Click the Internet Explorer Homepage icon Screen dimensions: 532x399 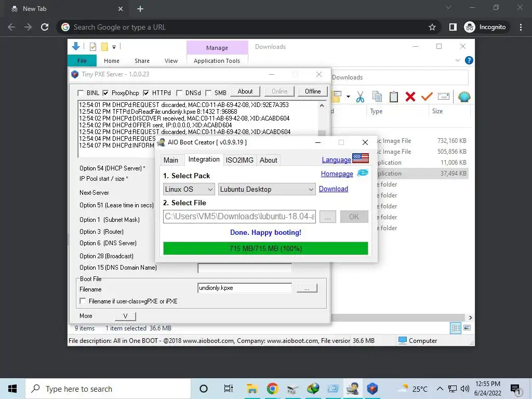(363, 172)
